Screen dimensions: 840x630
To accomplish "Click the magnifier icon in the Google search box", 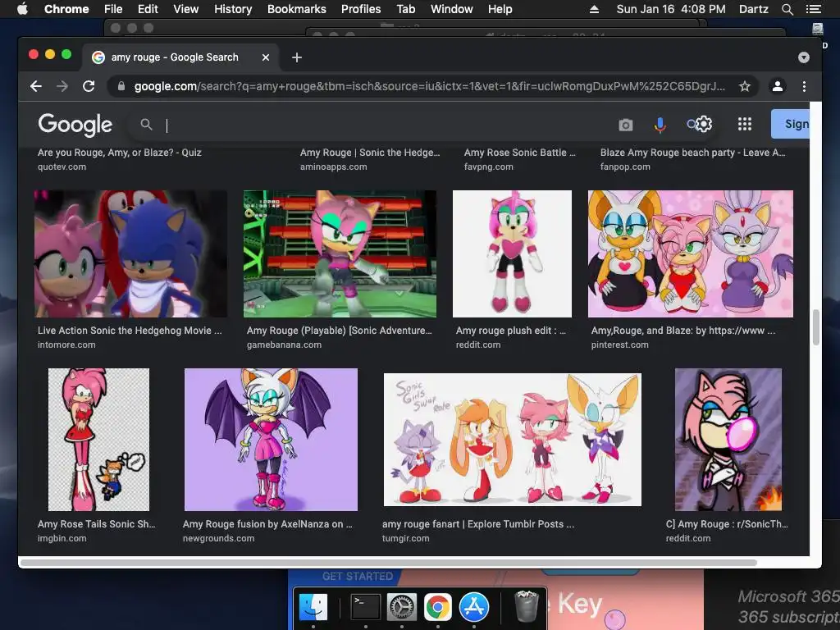I will 146,125.
